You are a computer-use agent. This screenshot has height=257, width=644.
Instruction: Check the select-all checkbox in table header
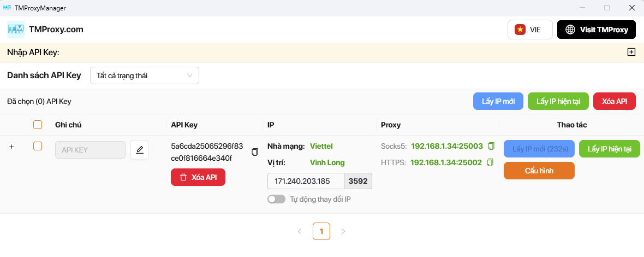tap(38, 125)
